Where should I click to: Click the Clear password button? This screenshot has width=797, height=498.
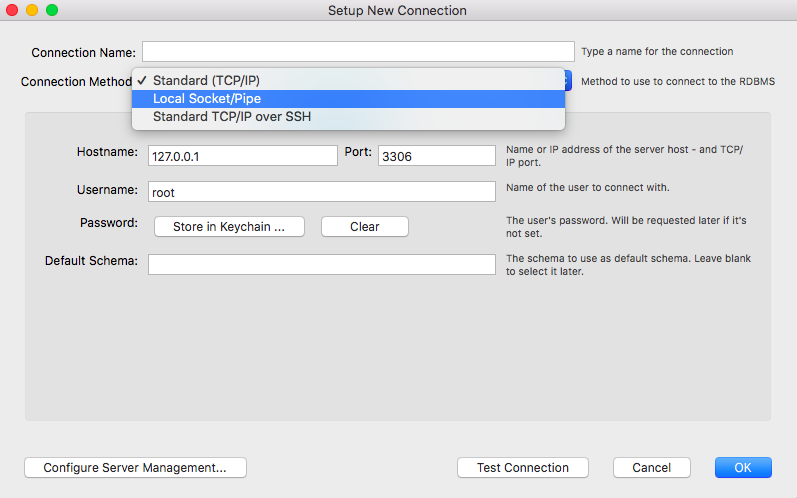click(x=364, y=227)
